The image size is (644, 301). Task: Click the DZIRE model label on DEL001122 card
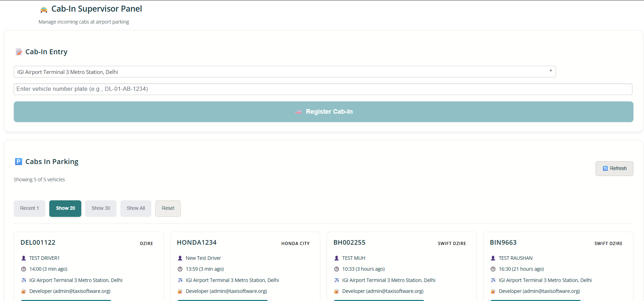pos(146,244)
